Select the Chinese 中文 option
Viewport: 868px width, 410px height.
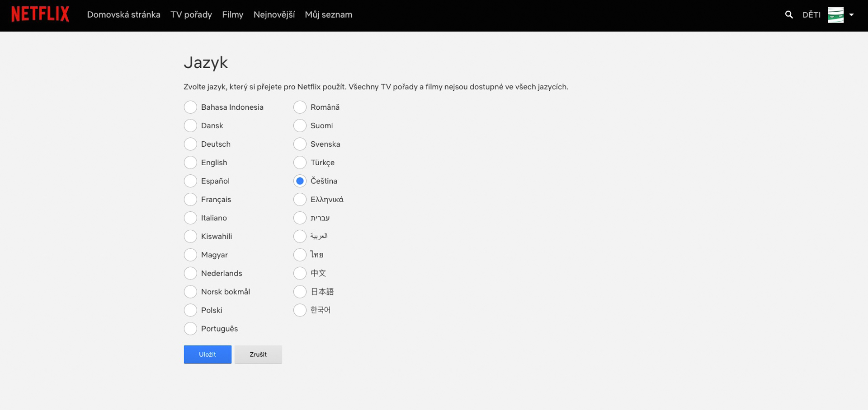coord(300,274)
